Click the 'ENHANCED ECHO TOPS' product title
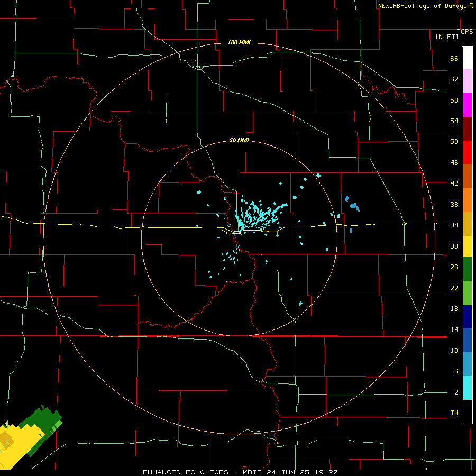 186,472
